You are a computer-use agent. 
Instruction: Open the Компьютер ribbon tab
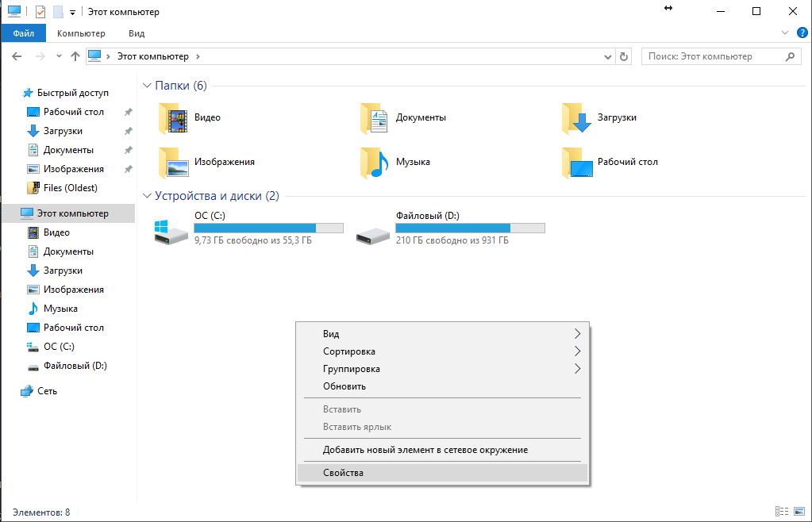point(81,33)
